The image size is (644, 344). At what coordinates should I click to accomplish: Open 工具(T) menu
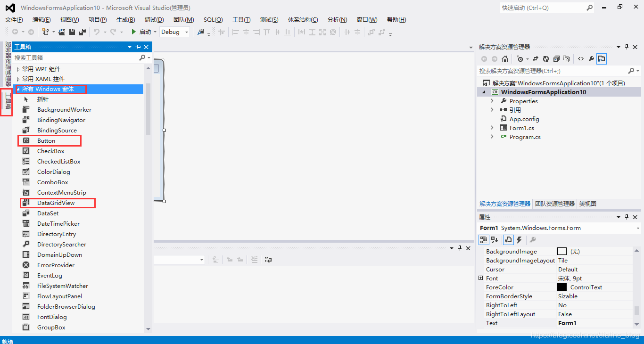coord(241,20)
